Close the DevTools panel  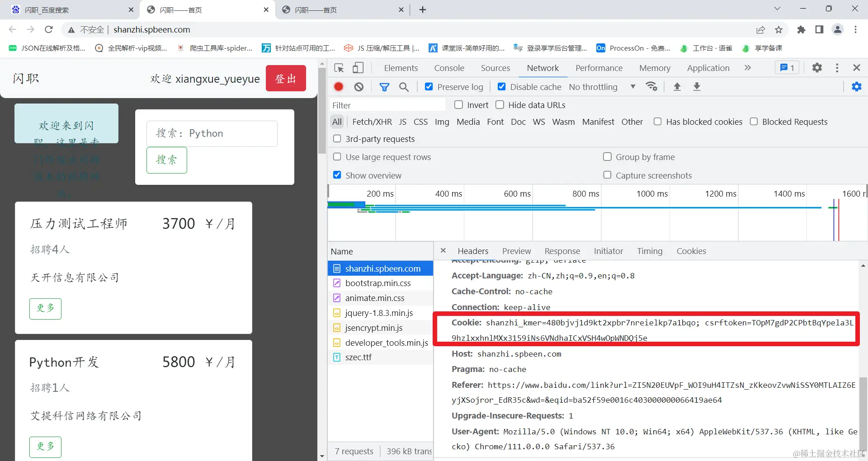[x=856, y=68]
